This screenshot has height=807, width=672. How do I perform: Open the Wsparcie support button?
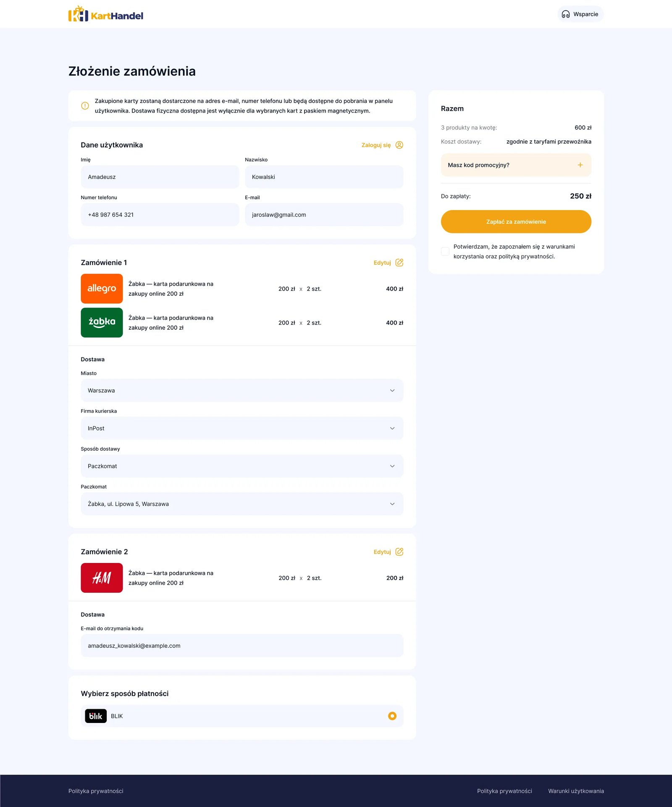(x=580, y=14)
